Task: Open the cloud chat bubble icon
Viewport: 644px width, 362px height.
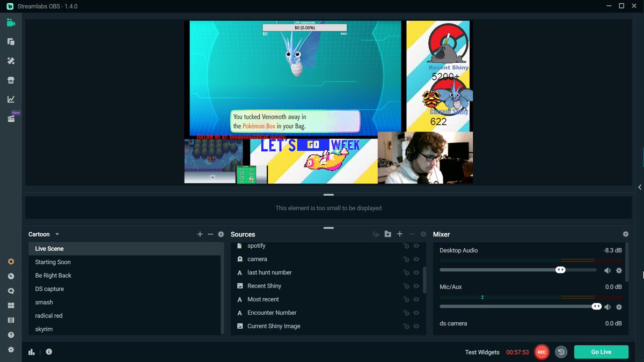Action: [x=11, y=291]
